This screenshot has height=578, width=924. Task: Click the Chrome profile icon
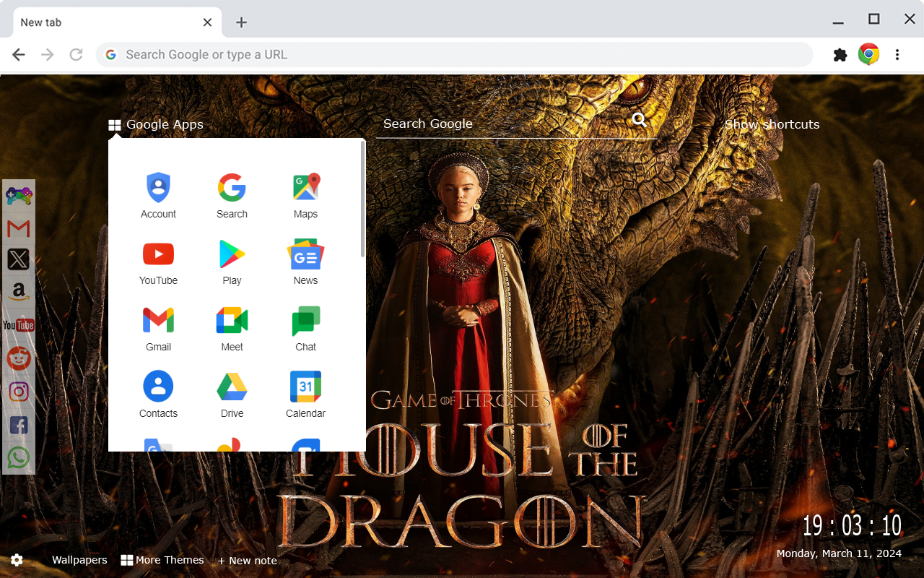coord(868,54)
